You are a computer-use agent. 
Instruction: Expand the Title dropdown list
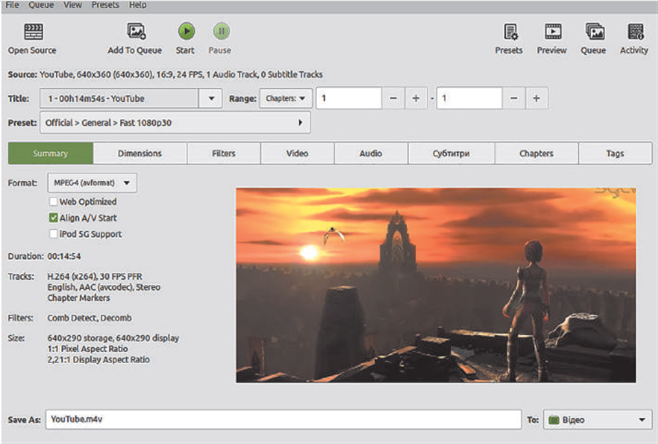210,98
